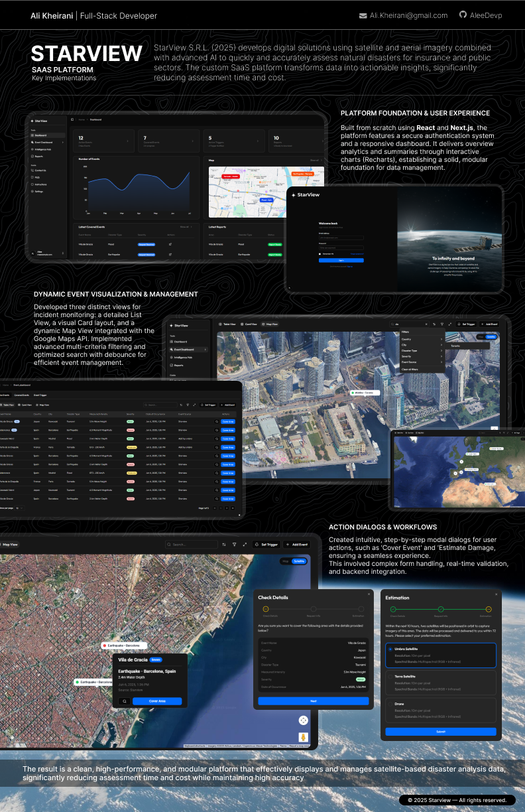The height and width of the screenshot is (812, 525).
Task: Click the magnifier icon in Vila de Gracia popup
Action: [x=123, y=701]
